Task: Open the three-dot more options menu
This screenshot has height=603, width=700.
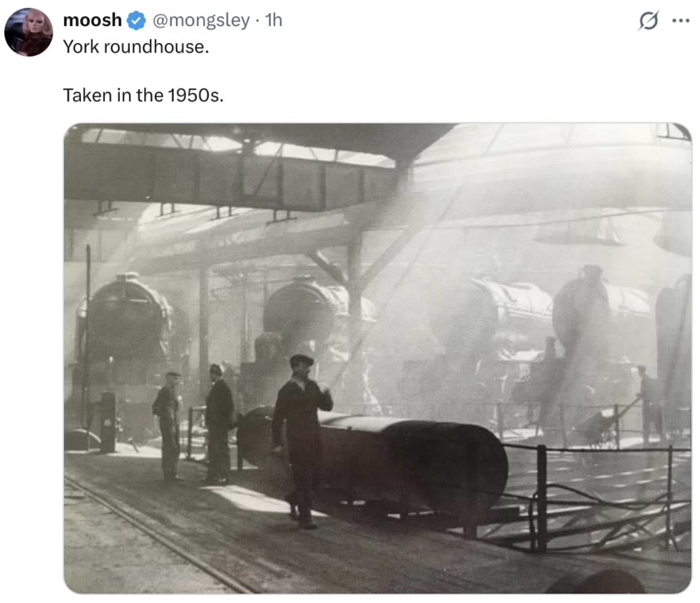Action: click(681, 21)
